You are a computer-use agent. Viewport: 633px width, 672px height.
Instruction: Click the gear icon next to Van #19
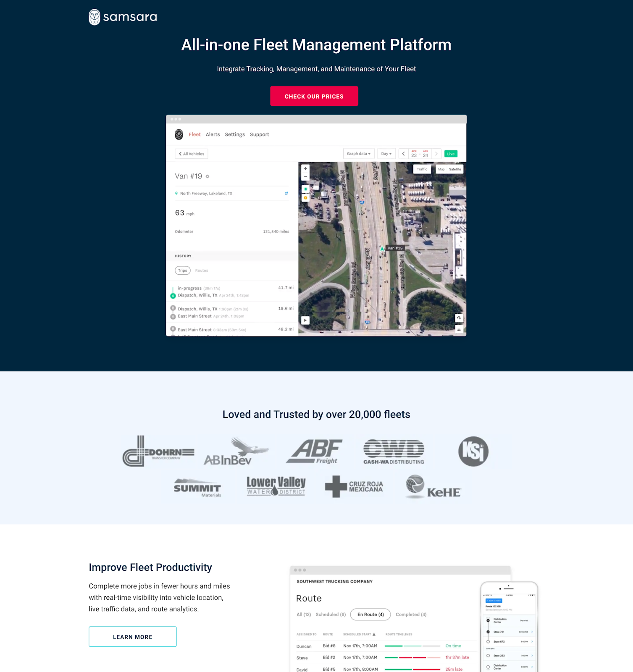[207, 176]
